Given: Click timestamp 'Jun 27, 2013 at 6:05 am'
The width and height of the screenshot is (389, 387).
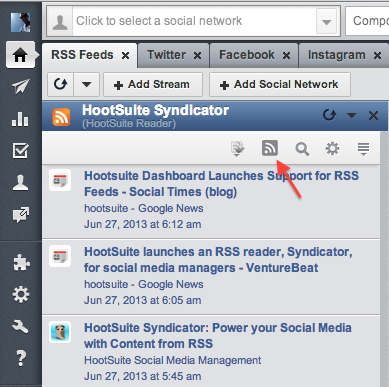Looking at the screenshot, I should (x=143, y=300).
